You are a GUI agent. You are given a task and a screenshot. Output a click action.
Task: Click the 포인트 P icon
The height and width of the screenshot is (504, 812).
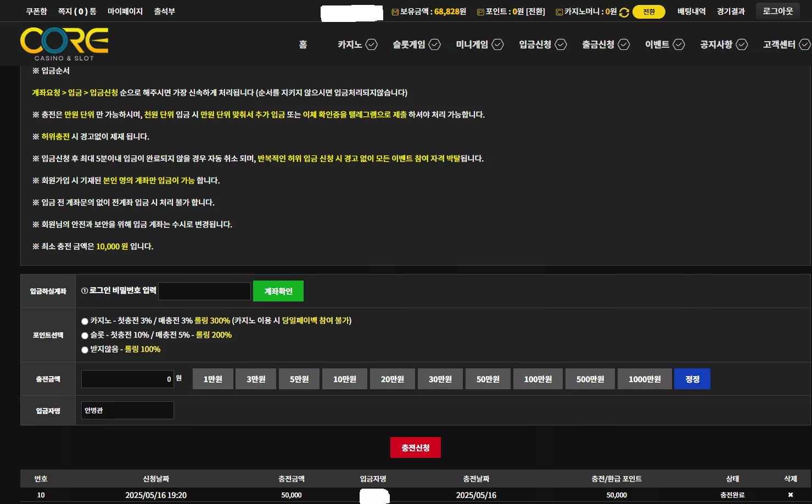coord(480,12)
